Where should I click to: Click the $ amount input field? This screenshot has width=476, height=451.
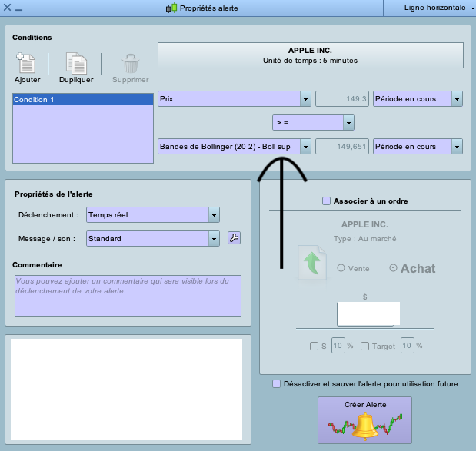click(x=368, y=313)
